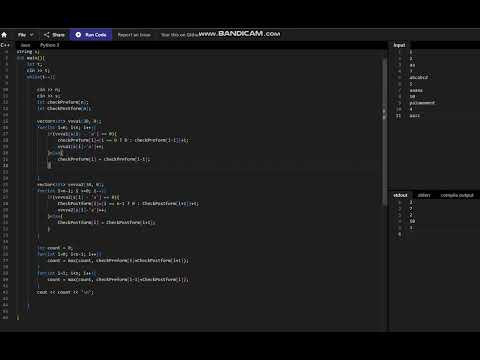Click the 'string s;' line at top
Screen dimensions: 480x360
28,51
